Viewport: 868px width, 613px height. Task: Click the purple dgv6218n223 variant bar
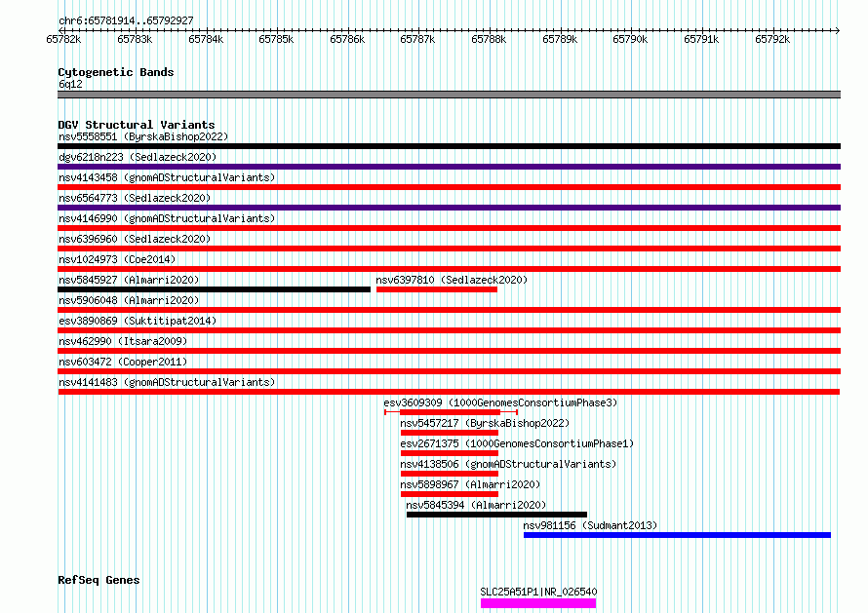click(x=449, y=167)
